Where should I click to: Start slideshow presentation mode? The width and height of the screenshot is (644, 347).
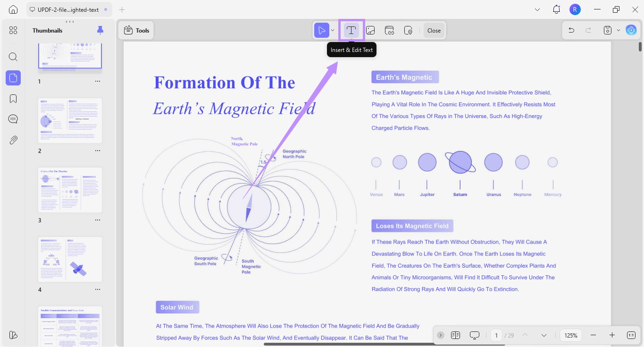pos(475,335)
